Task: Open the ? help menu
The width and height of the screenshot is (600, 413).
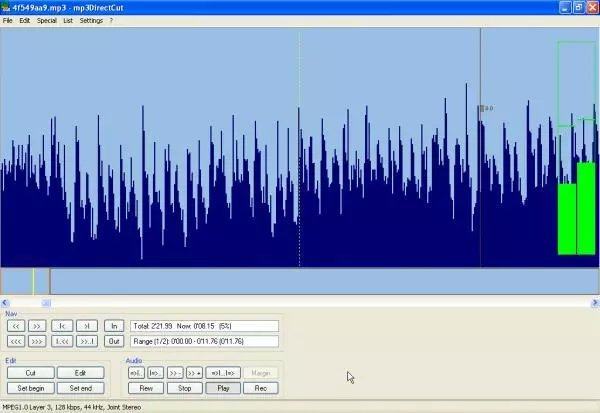Action: tap(111, 21)
